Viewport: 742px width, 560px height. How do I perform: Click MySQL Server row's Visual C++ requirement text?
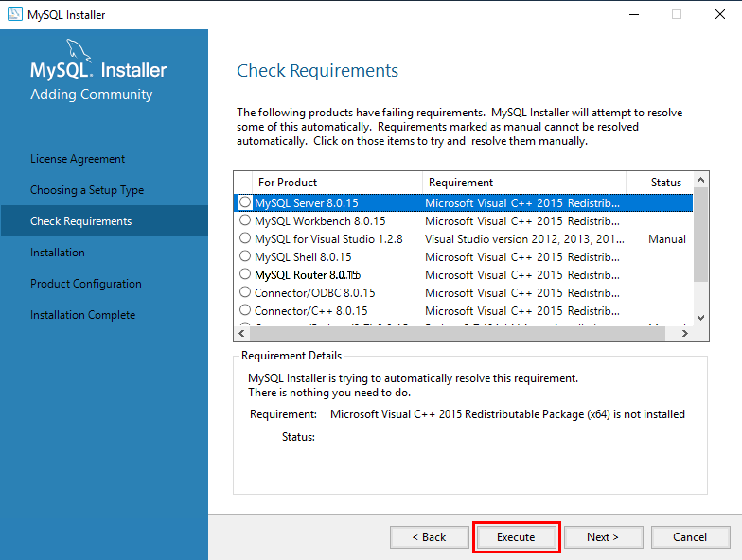point(522,203)
